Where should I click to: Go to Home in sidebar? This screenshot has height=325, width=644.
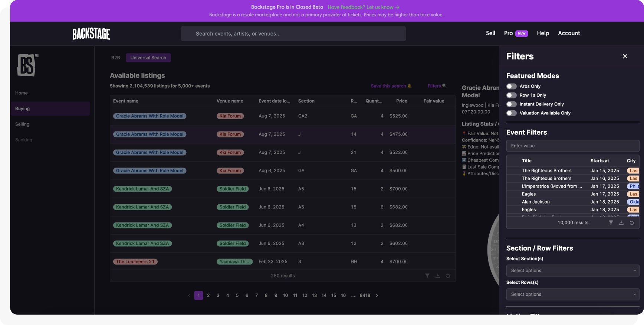click(x=22, y=93)
